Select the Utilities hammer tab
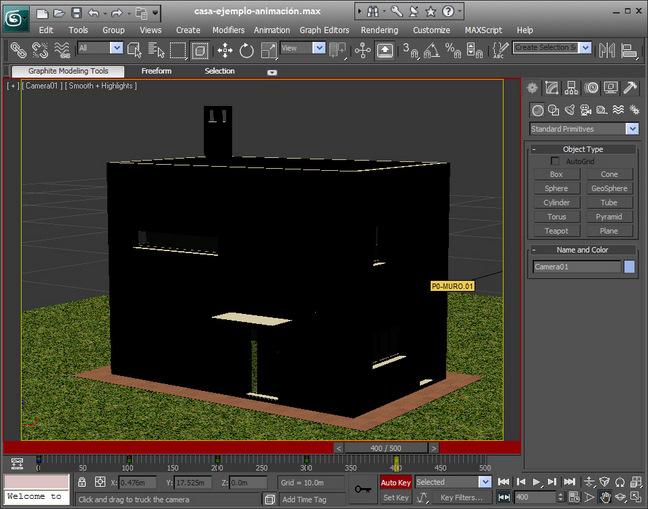The width and height of the screenshot is (648, 509). coord(630,88)
